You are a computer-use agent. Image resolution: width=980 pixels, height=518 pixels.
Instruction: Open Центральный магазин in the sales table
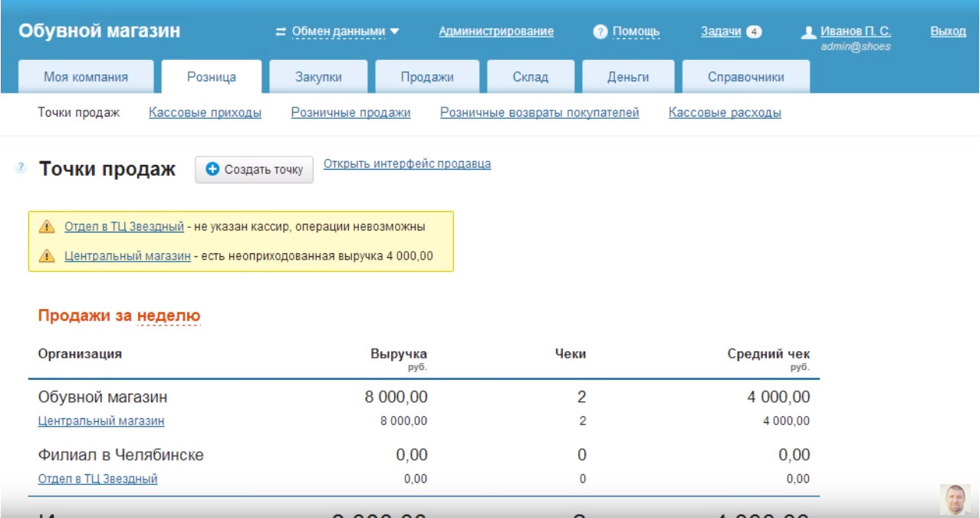click(x=101, y=421)
